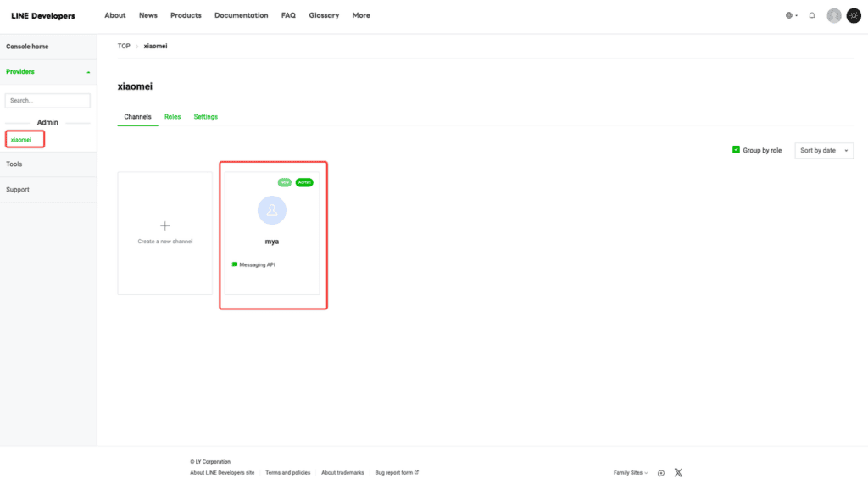This screenshot has width=868, height=484.
Task: Open About trademarks link
Action: coord(342,473)
